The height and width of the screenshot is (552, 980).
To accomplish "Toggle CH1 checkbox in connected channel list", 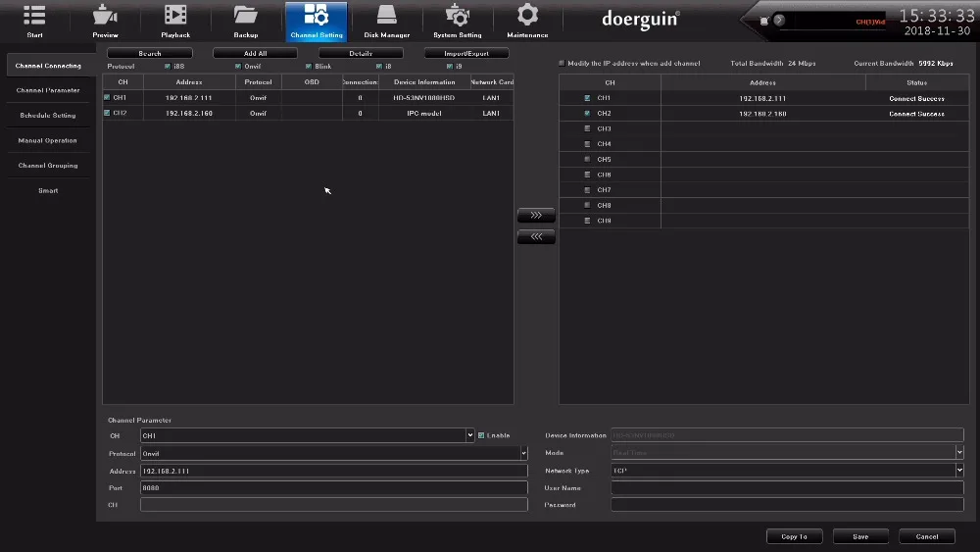I will [587, 98].
